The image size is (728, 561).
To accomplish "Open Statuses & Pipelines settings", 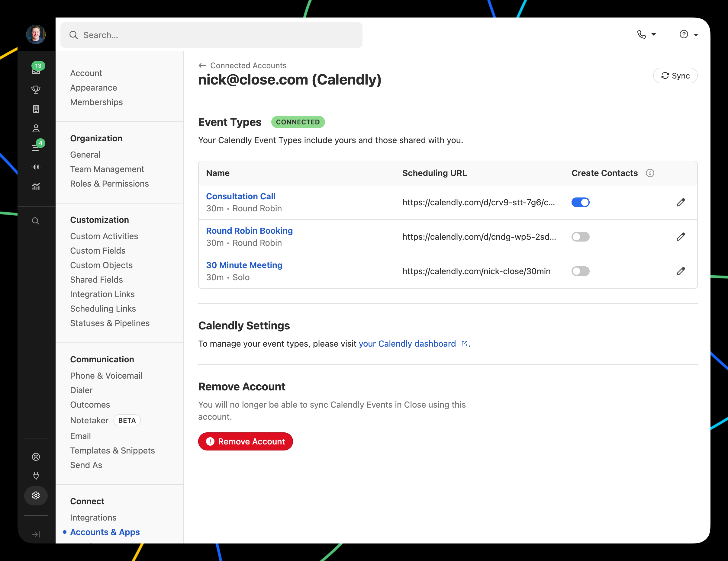I will 110,323.
